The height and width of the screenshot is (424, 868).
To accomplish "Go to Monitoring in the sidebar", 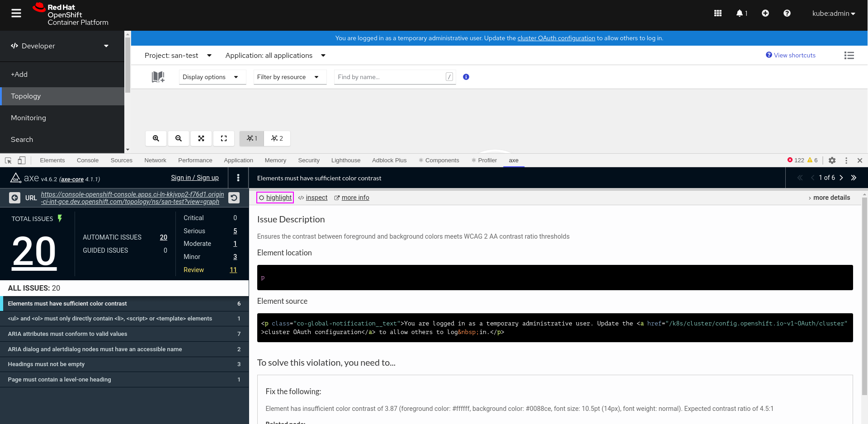I will 62,118.
